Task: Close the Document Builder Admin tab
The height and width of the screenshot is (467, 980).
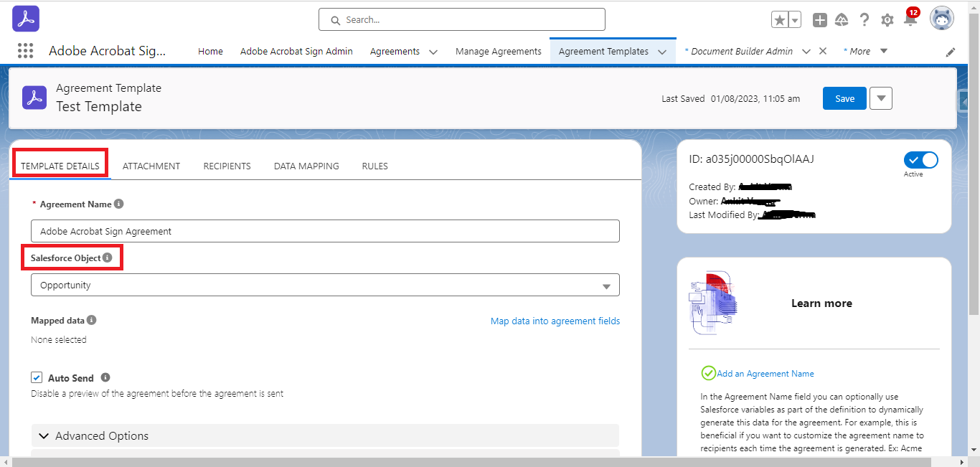Action: 823,51
